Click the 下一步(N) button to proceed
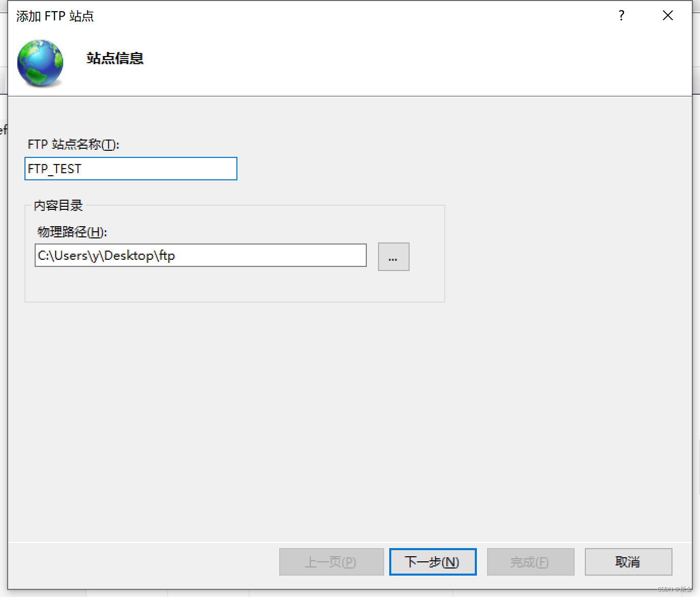 coord(433,562)
